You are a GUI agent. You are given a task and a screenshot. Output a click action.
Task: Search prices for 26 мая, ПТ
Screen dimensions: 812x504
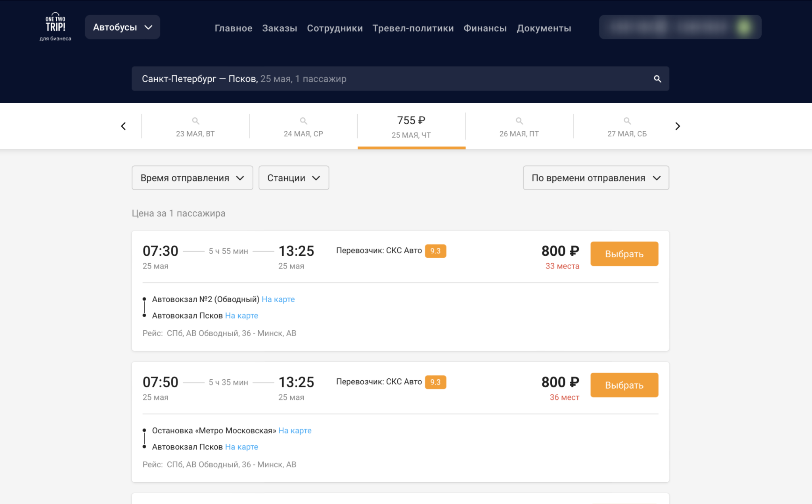519,126
